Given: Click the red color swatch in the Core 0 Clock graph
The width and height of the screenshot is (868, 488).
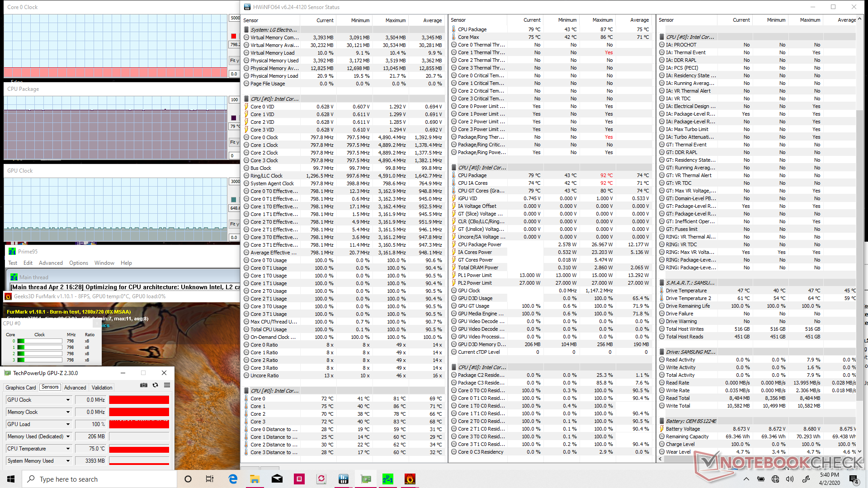Looking at the screenshot, I should pos(234,36).
